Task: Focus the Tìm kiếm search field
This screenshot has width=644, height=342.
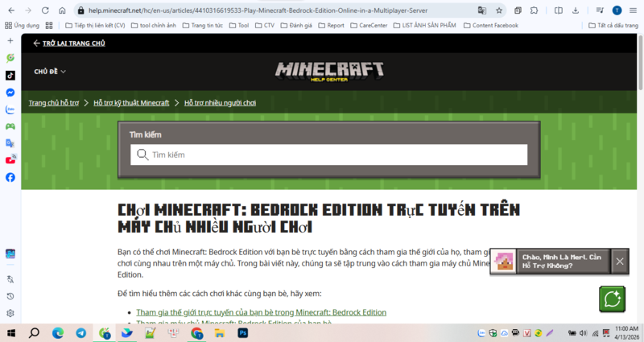Action: tap(329, 155)
